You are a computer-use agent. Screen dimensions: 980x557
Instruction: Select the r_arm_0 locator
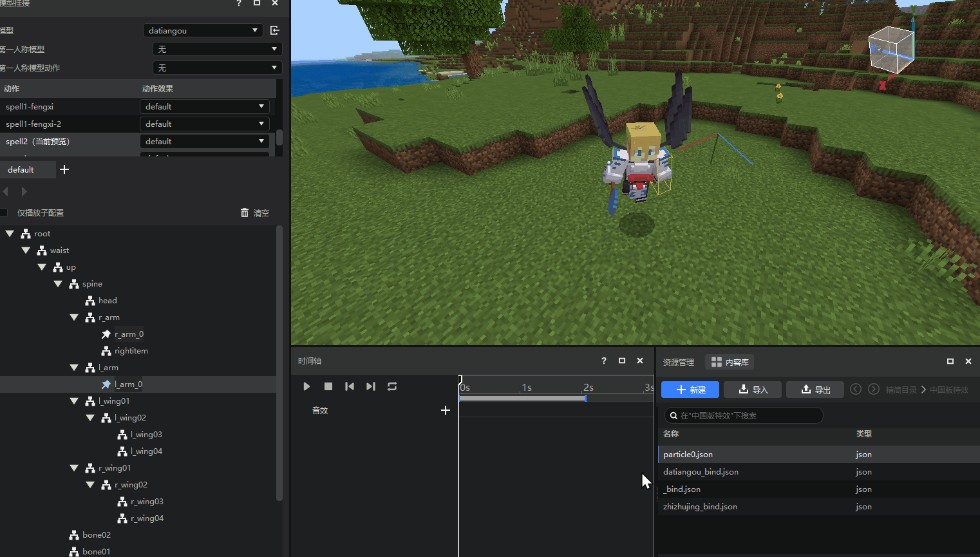pyautogui.click(x=129, y=334)
